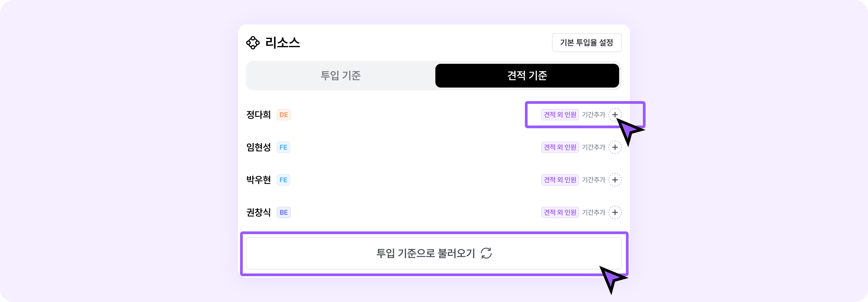Image resolution: width=868 pixels, height=302 pixels.
Task: Open 기본 투입율 설정 button
Action: [x=587, y=43]
